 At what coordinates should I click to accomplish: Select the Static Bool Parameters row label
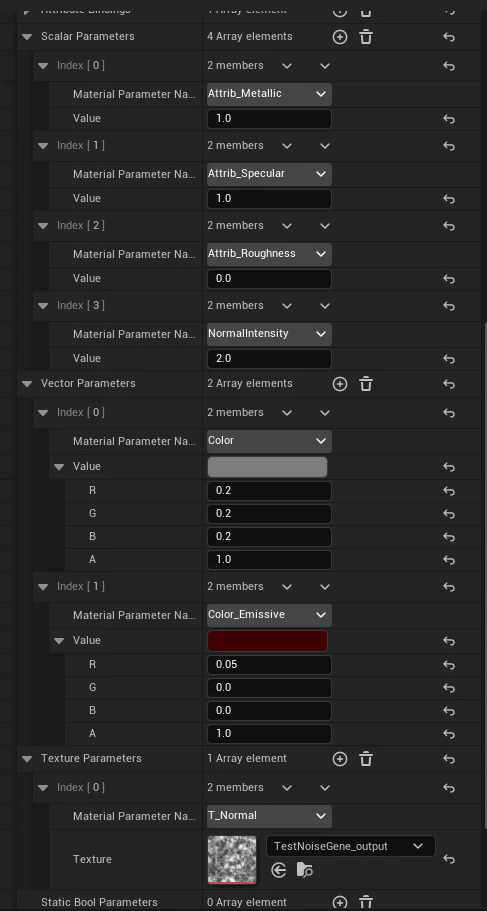(x=99, y=902)
